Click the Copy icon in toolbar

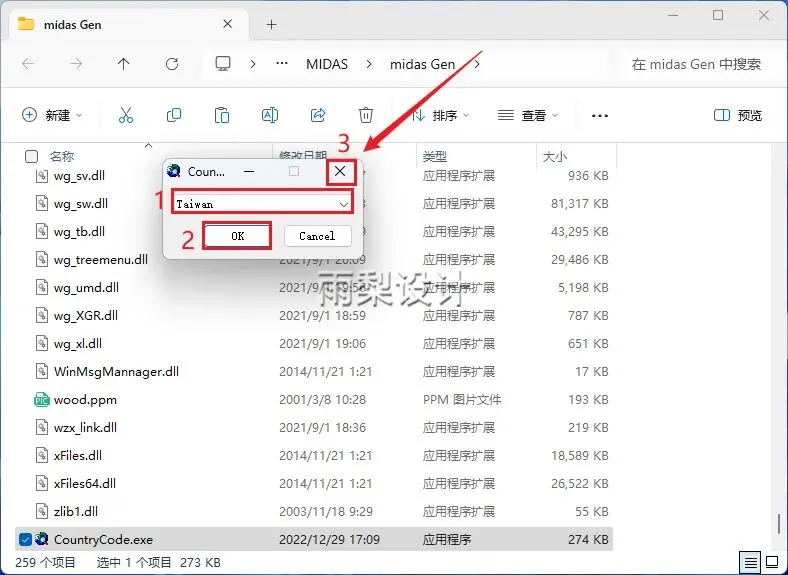coord(174,116)
